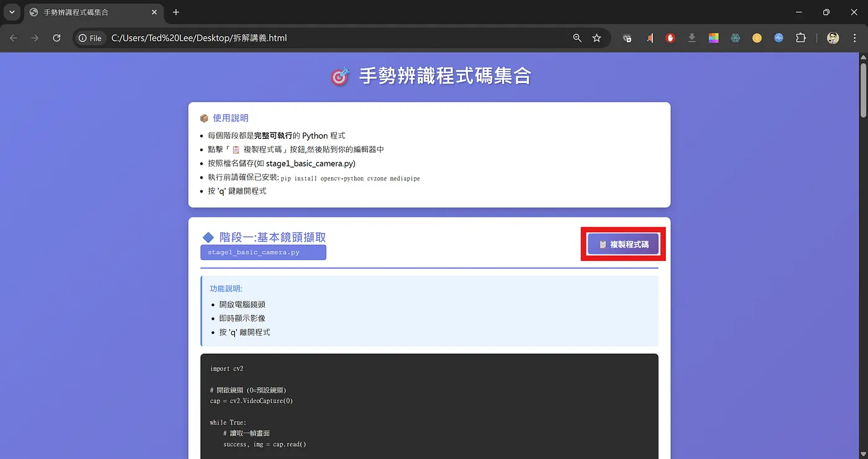Click the megaphone extension icon
This screenshot has height=459, width=868.
649,38
